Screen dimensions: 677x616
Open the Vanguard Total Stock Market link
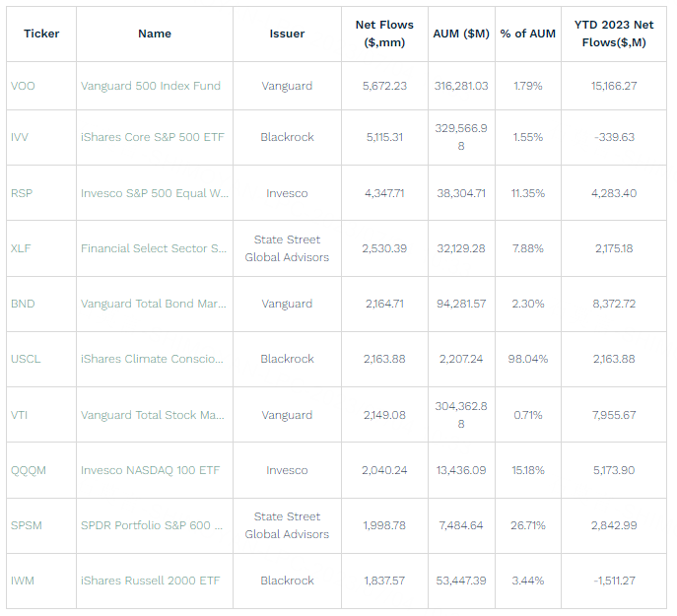(x=153, y=415)
